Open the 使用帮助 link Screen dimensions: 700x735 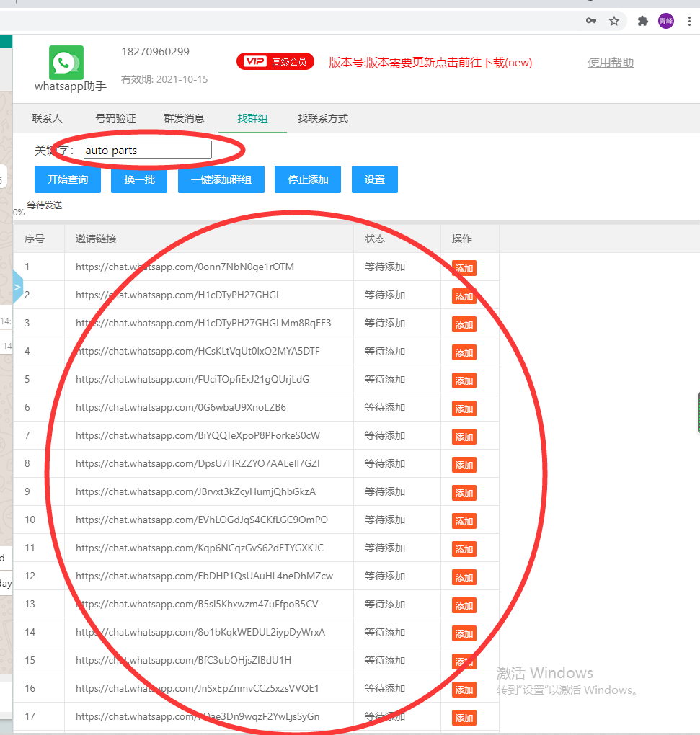click(611, 63)
